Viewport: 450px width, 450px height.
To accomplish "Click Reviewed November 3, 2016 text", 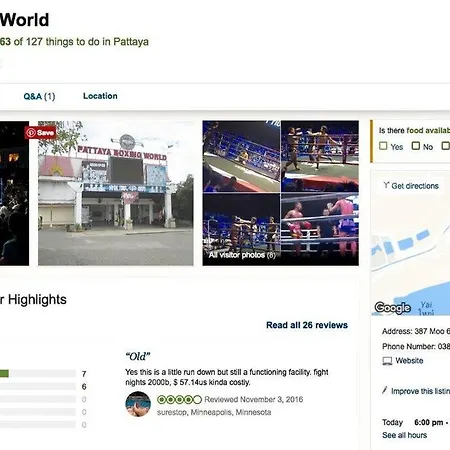I will point(254,399).
